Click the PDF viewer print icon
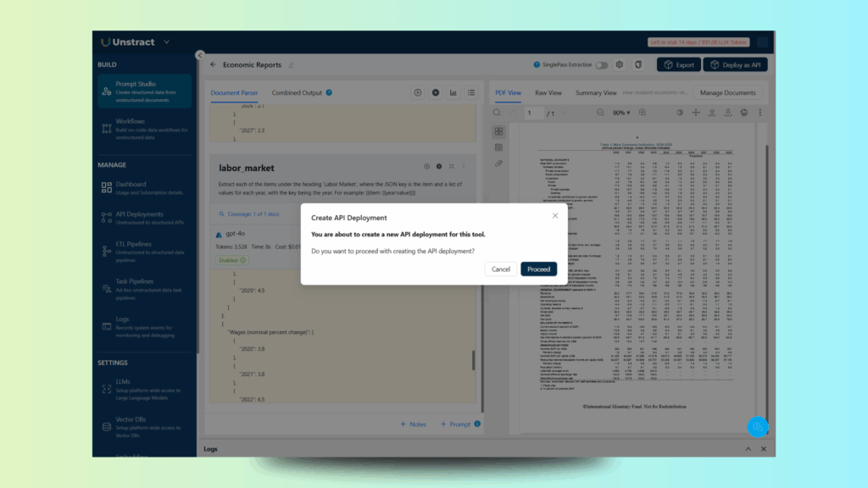 click(743, 113)
